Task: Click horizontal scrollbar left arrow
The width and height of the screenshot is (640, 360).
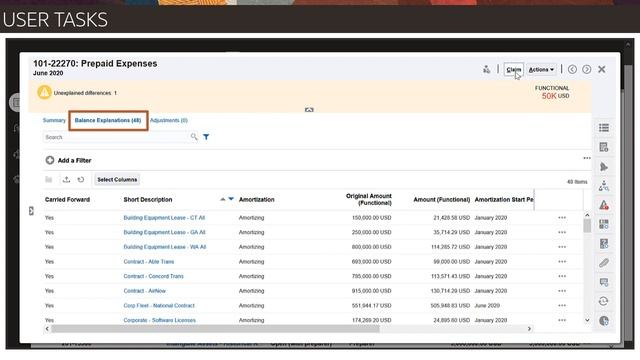Action: (x=47, y=329)
